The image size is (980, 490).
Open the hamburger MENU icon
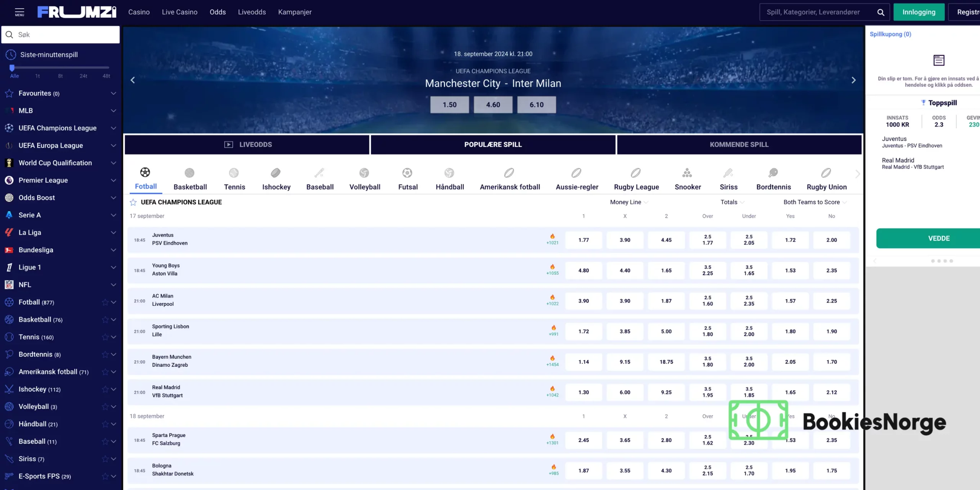[x=20, y=12]
